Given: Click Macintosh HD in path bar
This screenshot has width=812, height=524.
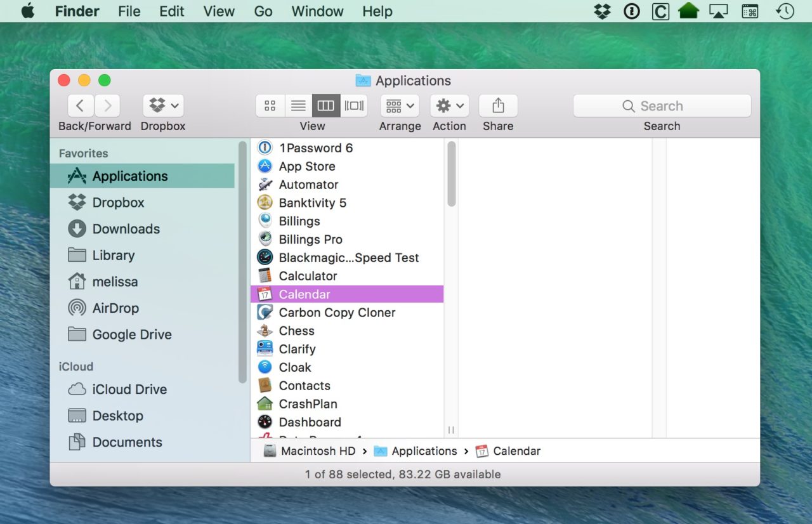Looking at the screenshot, I should (x=310, y=451).
